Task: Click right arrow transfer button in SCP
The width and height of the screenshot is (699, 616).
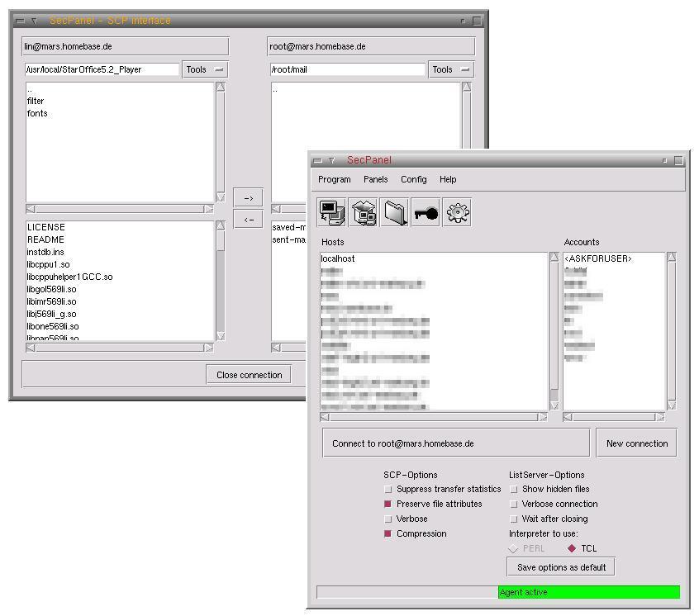Action: tap(249, 198)
